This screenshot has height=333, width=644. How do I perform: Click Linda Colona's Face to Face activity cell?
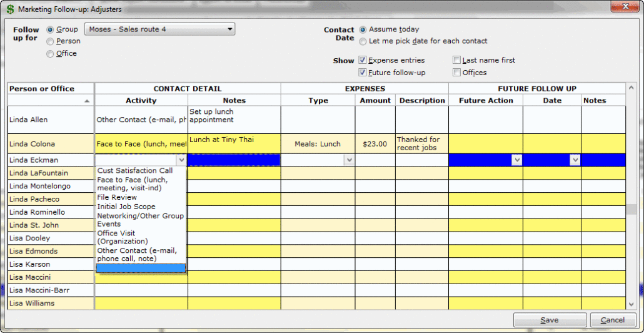point(141,144)
